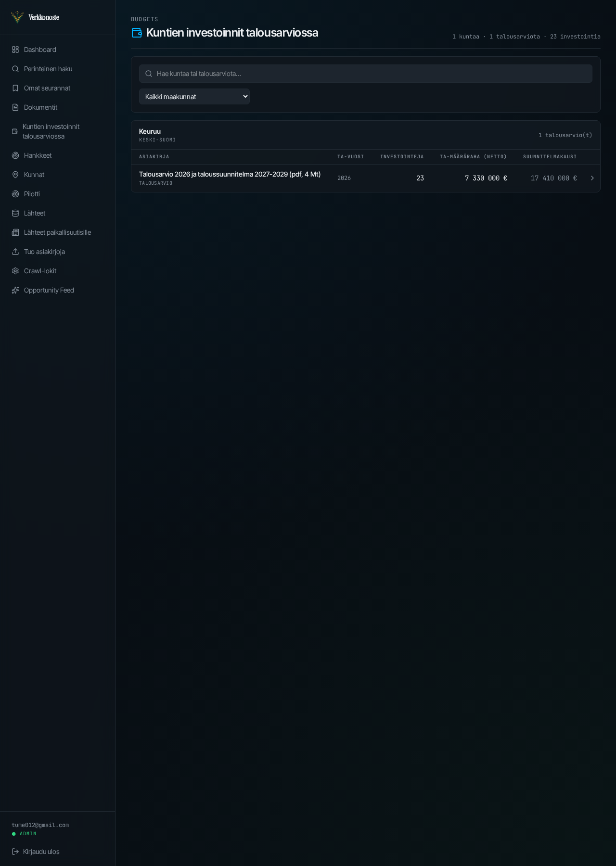The height and width of the screenshot is (866, 616).
Task: Click the Lähteet database icon
Action: 15,213
